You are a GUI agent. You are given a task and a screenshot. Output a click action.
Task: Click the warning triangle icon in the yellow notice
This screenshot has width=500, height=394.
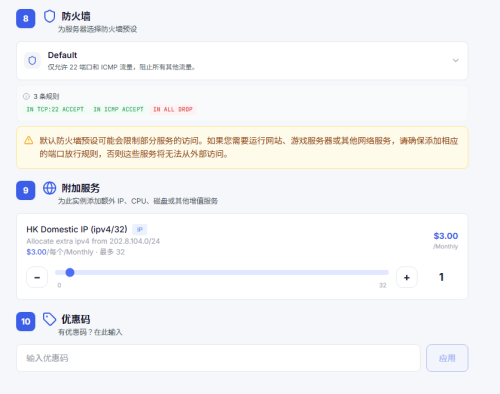pos(29,140)
